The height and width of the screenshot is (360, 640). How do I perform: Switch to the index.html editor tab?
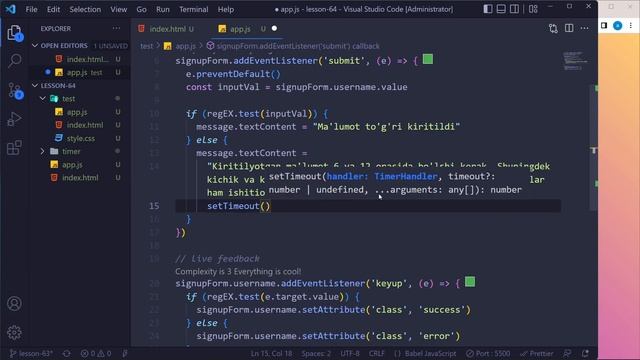point(167,29)
